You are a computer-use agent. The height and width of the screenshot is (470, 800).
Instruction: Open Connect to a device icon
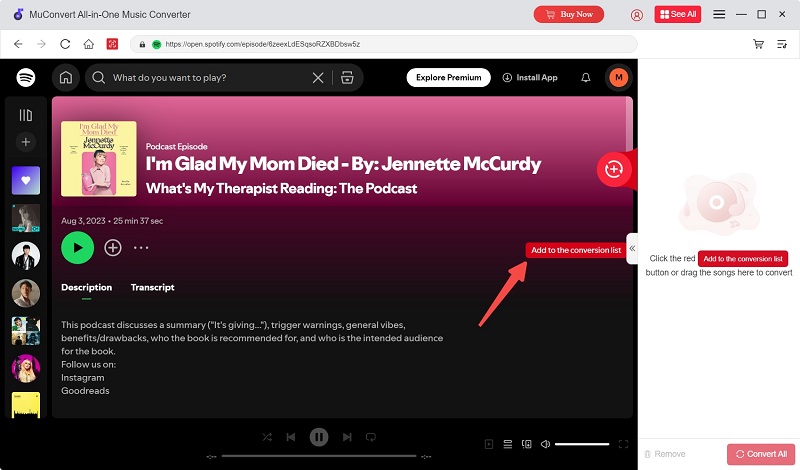coord(527,444)
